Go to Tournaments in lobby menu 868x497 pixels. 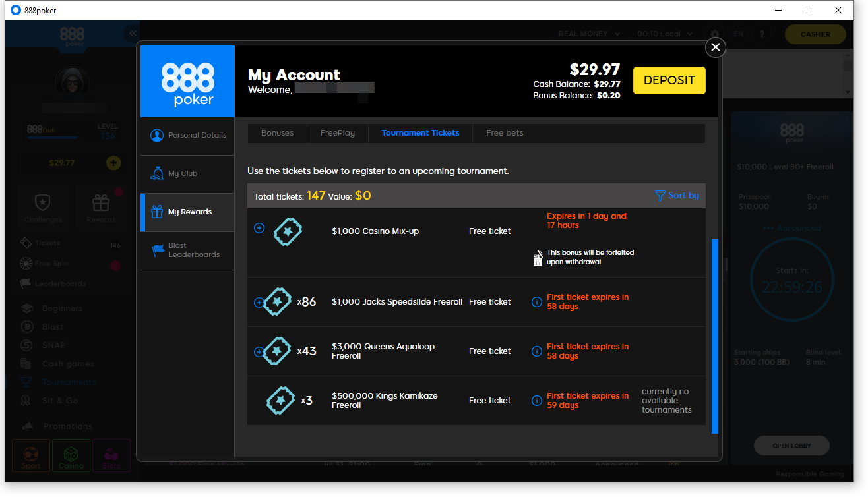(69, 382)
